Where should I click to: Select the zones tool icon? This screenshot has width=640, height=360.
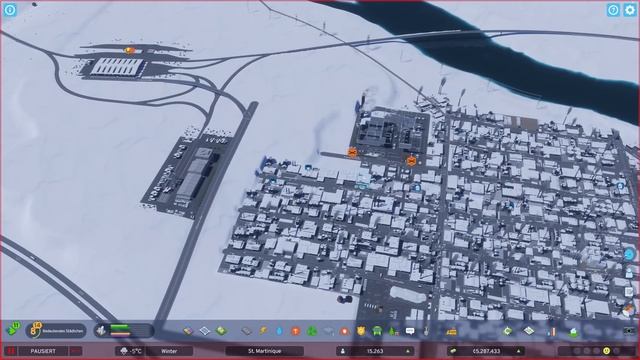pyautogui.click(x=188, y=331)
